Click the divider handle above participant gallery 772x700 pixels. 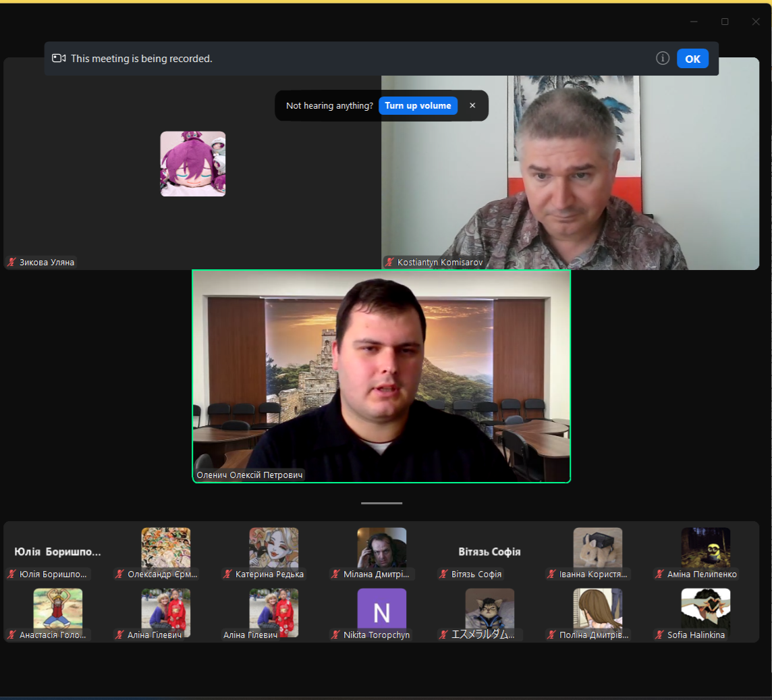coord(381,503)
